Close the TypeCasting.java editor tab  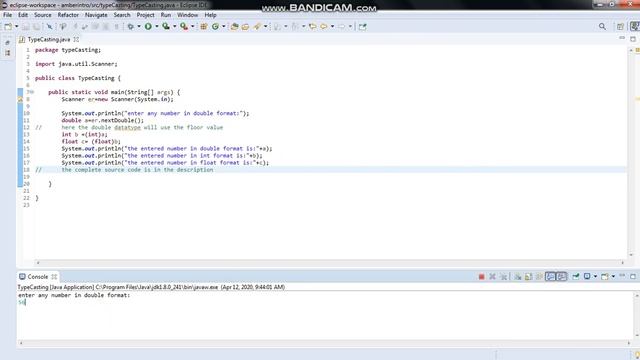pos(76,40)
